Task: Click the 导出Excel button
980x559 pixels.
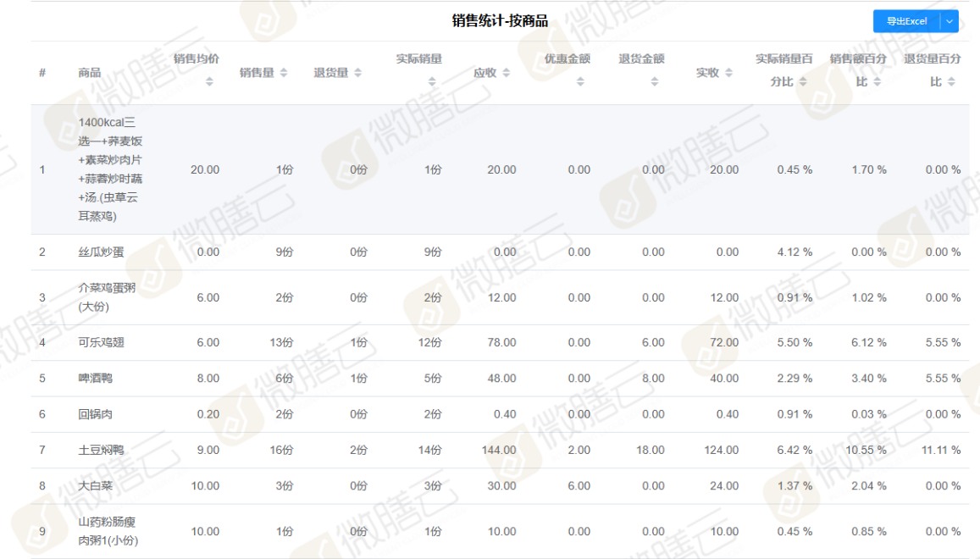Action: pyautogui.click(x=906, y=21)
